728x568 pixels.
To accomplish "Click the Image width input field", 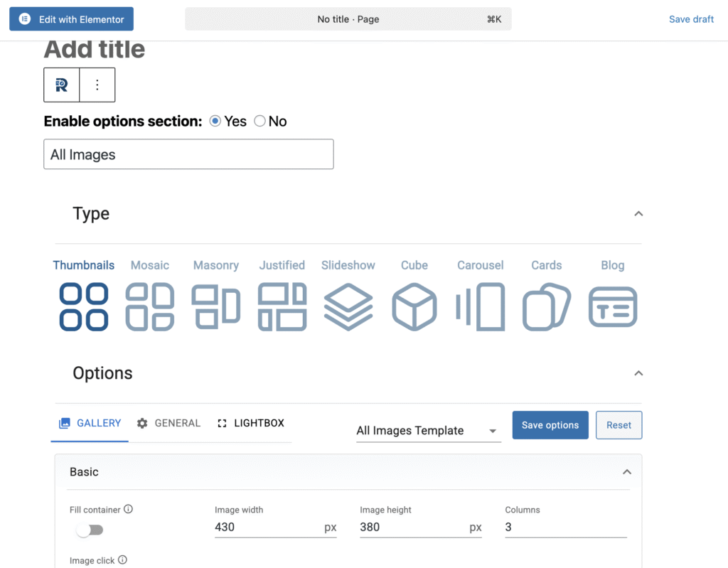I will (x=267, y=527).
